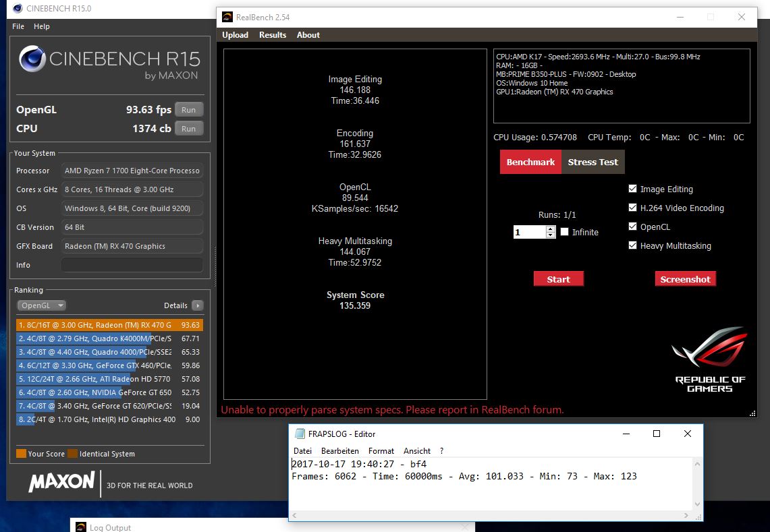Open Cinebench File menu
The height and width of the screenshot is (532, 770).
(x=18, y=26)
